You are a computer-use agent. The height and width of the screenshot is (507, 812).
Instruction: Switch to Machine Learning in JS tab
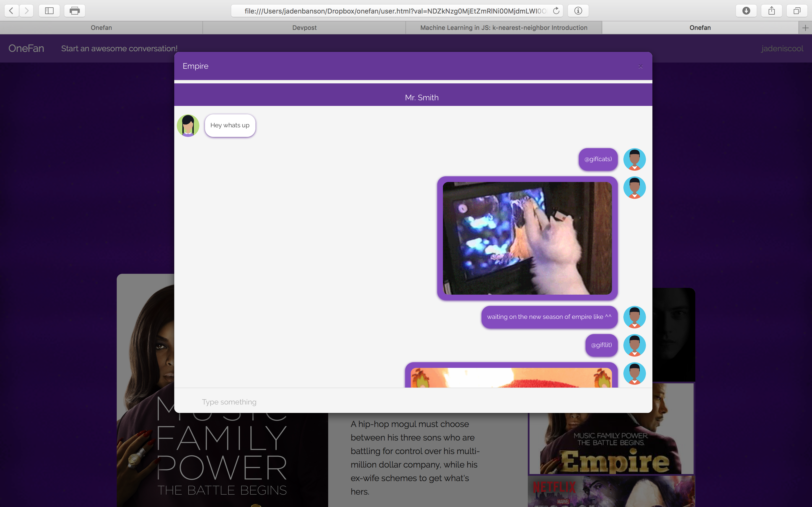coord(503,28)
